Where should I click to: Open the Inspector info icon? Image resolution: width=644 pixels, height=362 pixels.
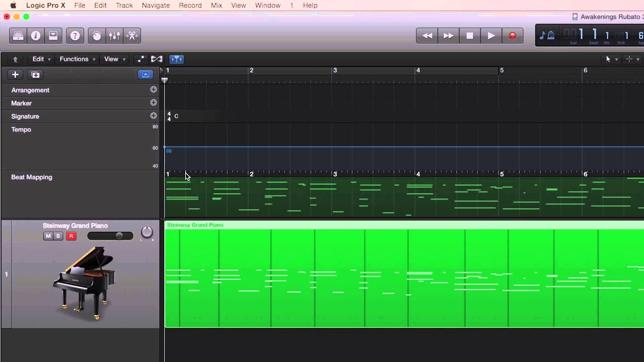[36, 36]
